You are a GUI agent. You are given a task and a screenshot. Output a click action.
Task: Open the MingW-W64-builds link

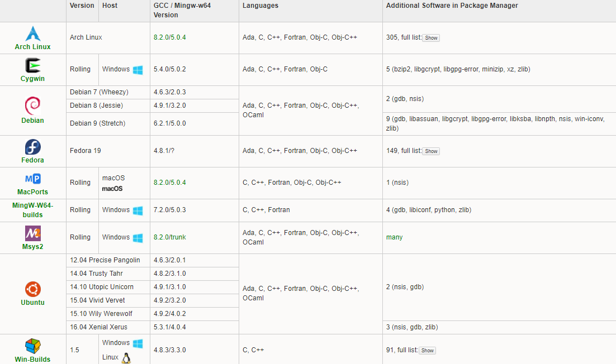click(x=32, y=210)
